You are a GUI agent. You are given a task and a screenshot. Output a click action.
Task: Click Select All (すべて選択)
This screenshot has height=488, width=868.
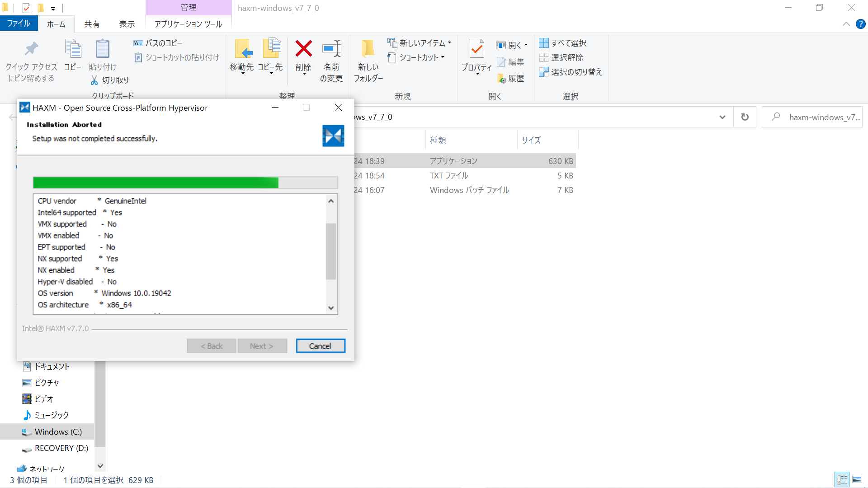coord(563,43)
